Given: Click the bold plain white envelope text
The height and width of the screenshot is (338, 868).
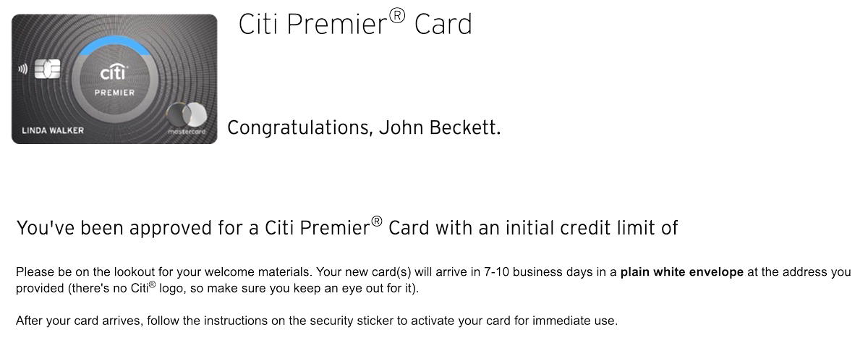Looking at the screenshot, I should [681, 273].
